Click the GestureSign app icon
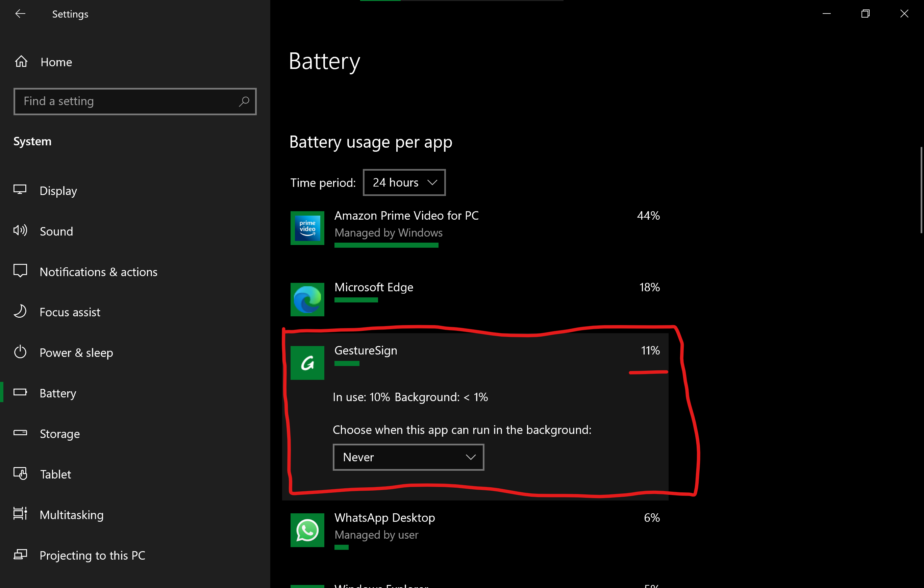Image resolution: width=924 pixels, height=588 pixels. coord(307,363)
